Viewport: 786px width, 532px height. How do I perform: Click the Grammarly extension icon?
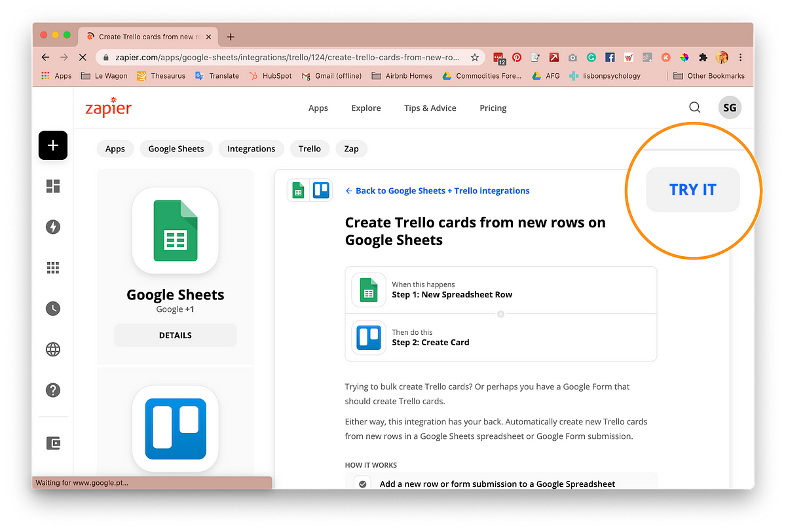point(591,57)
